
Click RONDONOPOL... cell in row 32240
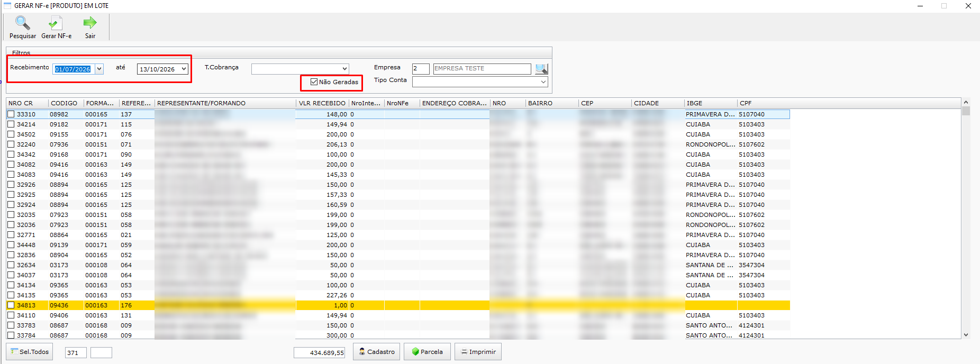710,144
